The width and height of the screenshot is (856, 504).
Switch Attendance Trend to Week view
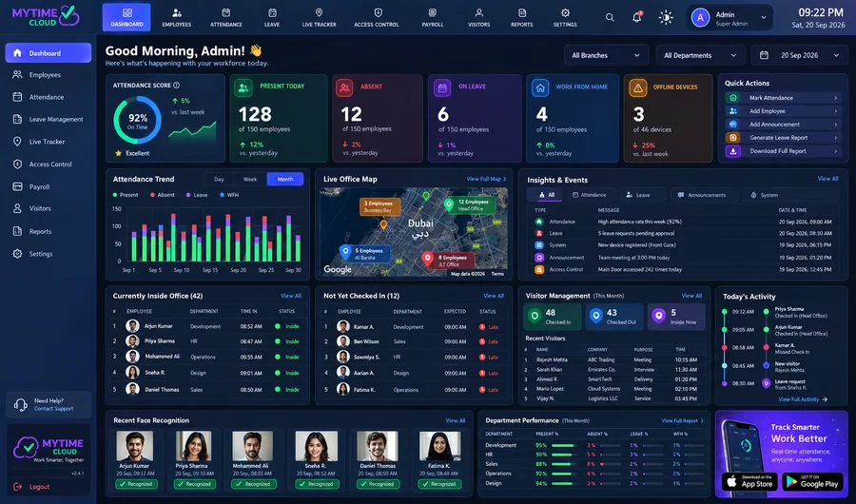pyautogui.click(x=250, y=179)
